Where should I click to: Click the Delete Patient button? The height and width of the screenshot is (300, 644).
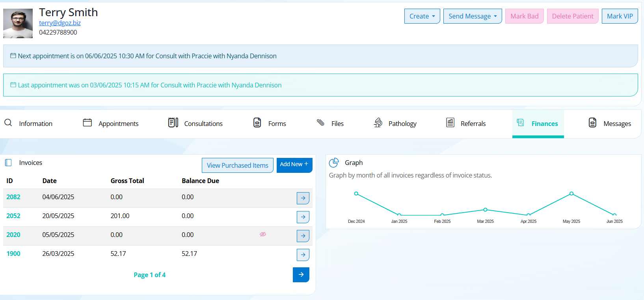coord(573,16)
